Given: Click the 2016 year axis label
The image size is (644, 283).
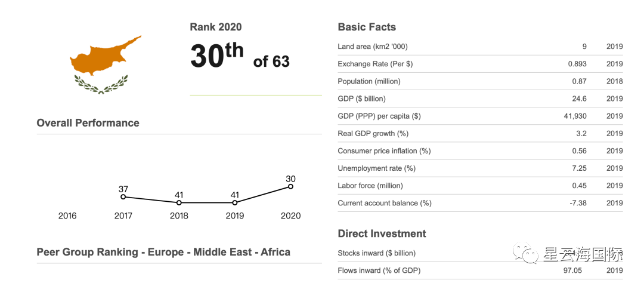Looking at the screenshot, I should (x=67, y=216).
